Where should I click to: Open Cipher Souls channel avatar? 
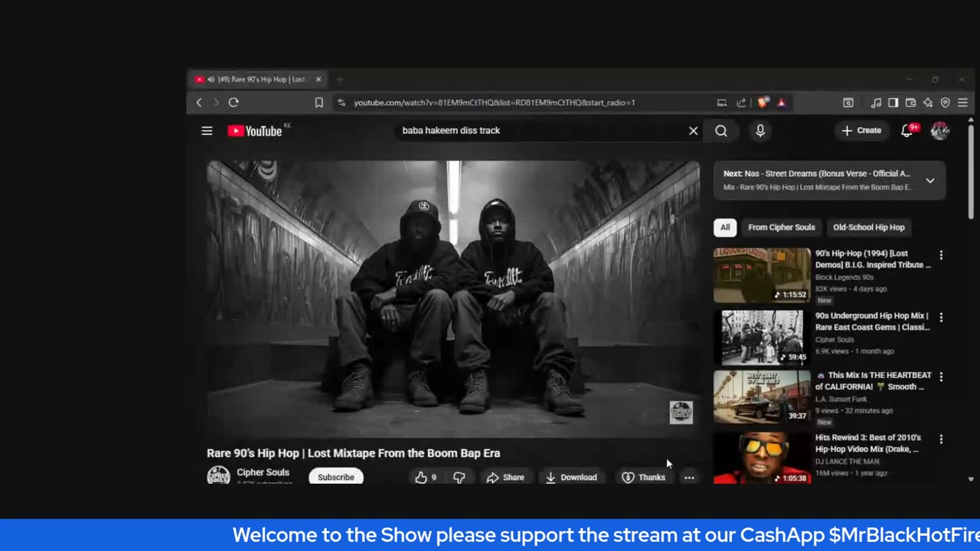click(218, 477)
